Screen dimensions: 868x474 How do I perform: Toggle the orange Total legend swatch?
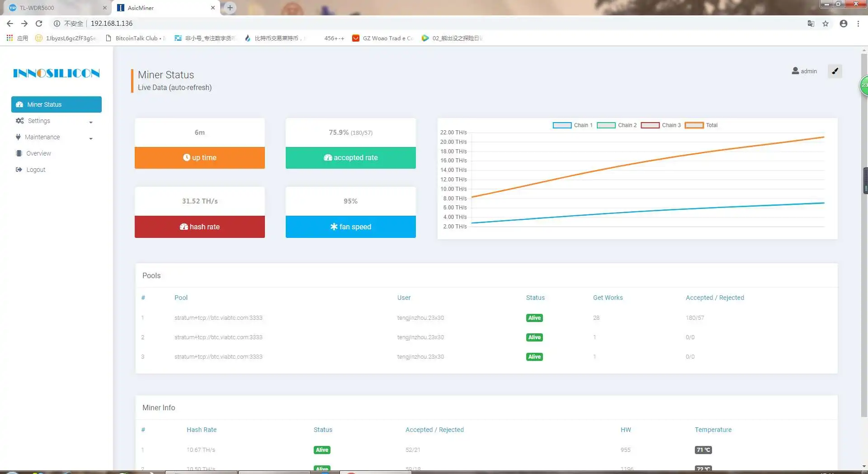pos(694,125)
